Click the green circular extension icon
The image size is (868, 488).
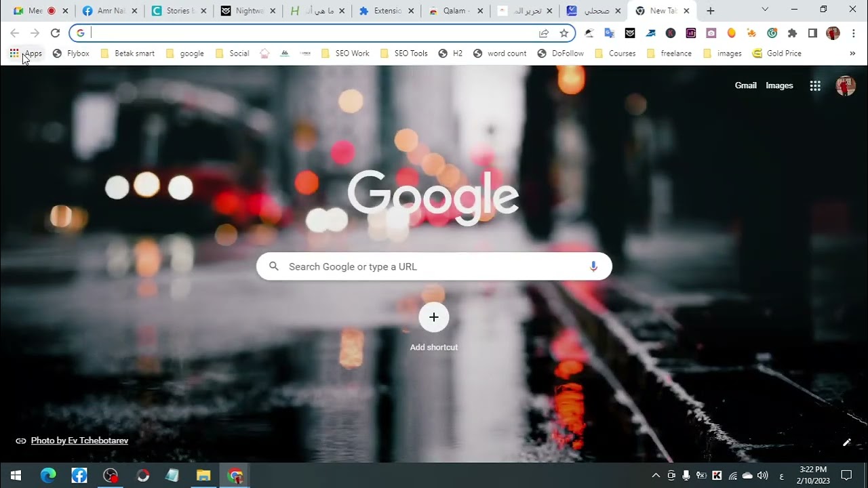pyautogui.click(x=772, y=33)
